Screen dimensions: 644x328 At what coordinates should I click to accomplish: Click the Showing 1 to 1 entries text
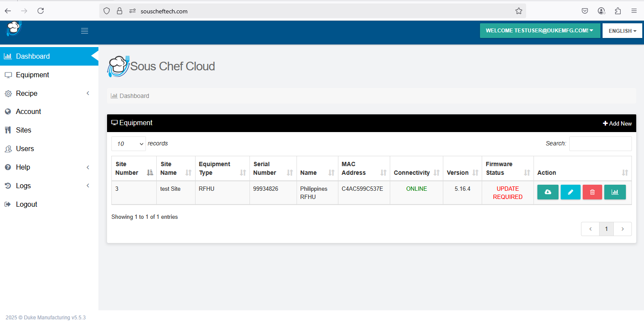pyautogui.click(x=145, y=217)
